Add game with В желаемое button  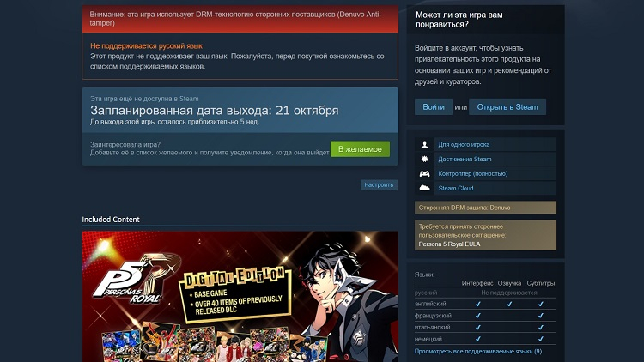pos(360,149)
